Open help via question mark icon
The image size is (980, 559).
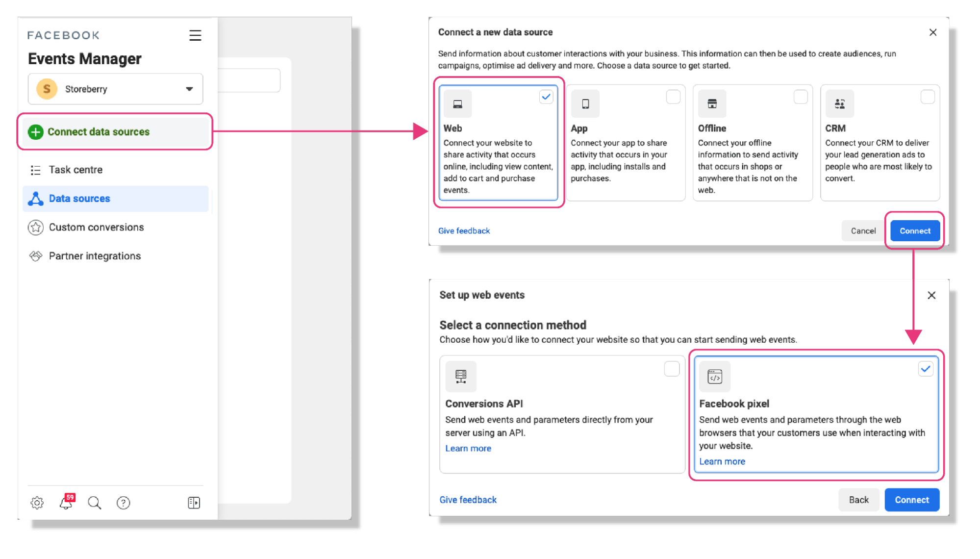click(123, 503)
